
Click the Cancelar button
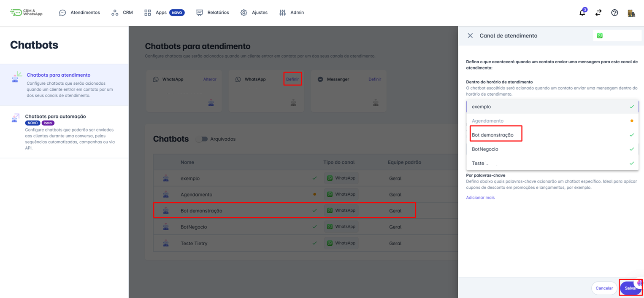(x=604, y=288)
